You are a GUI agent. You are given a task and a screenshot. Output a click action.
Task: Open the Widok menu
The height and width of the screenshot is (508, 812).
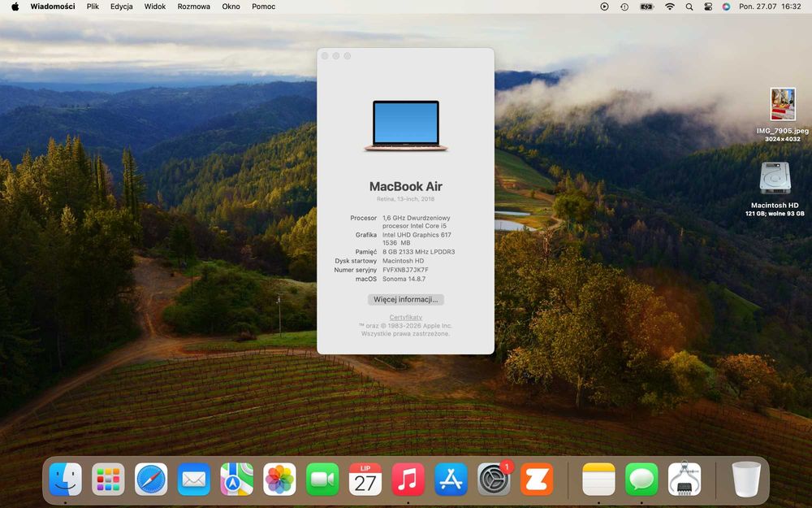(x=155, y=7)
